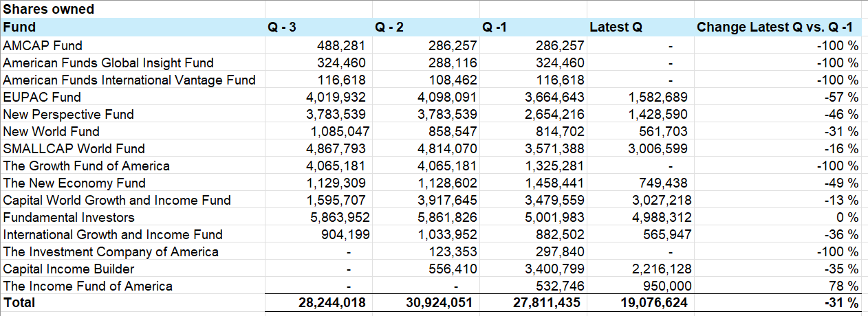This screenshot has width=868, height=316.
Task: Click SMALLCAP World change value -16 %
Action: tap(841, 148)
